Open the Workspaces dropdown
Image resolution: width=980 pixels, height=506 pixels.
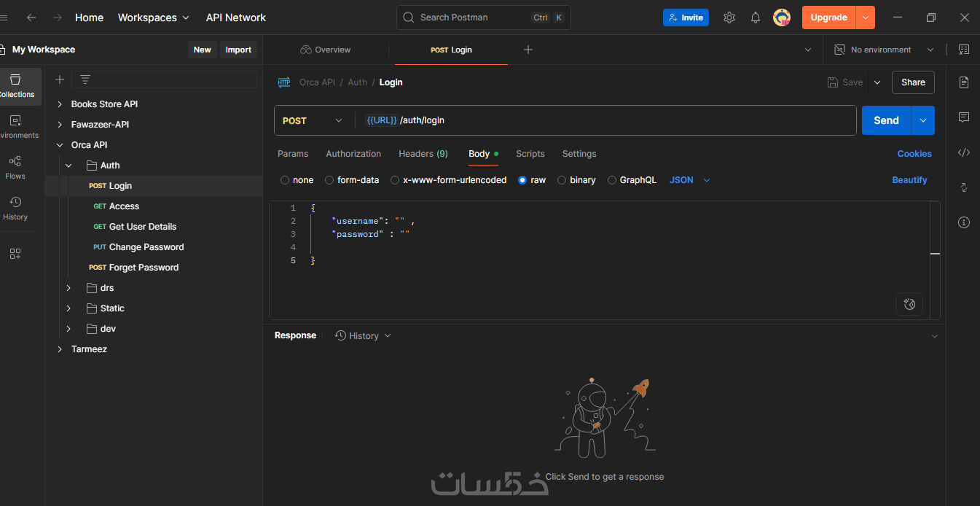tap(153, 17)
